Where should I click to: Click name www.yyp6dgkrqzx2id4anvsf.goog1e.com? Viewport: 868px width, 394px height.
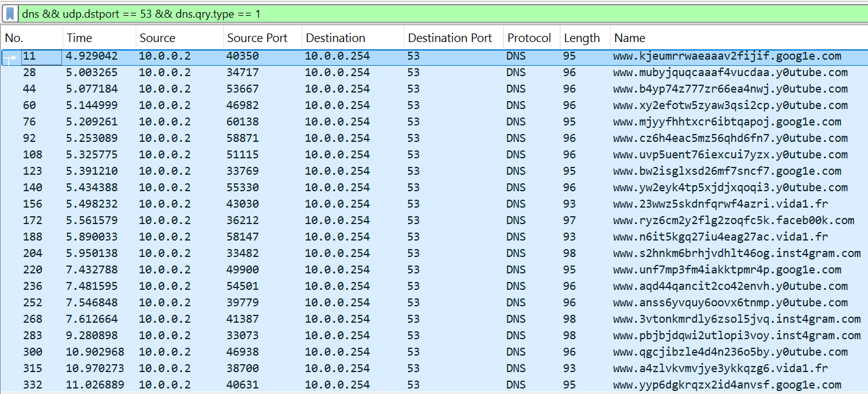pyautogui.click(x=727, y=385)
